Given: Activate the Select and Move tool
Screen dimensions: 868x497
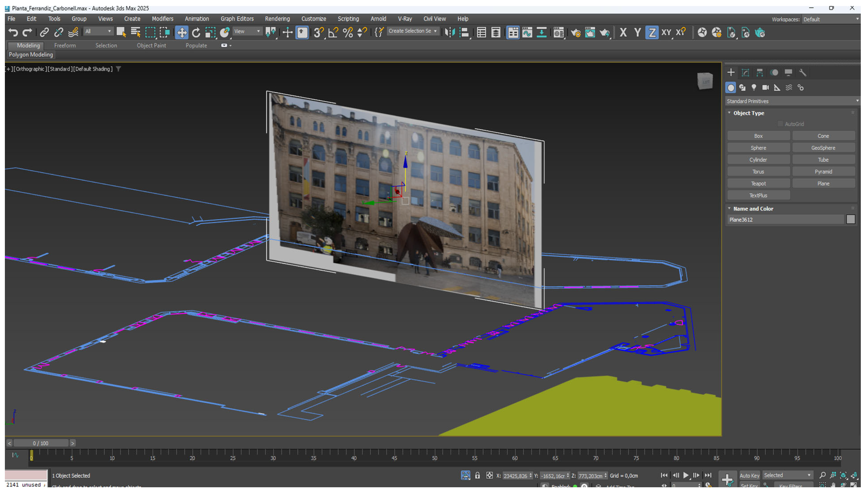Looking at the screenshot, I should pos(182,33).
